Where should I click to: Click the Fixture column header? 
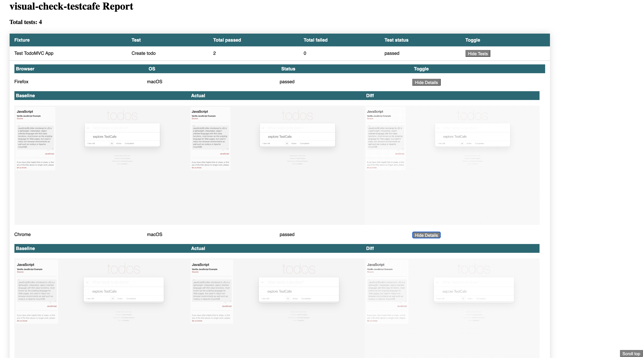click(22, 40)
